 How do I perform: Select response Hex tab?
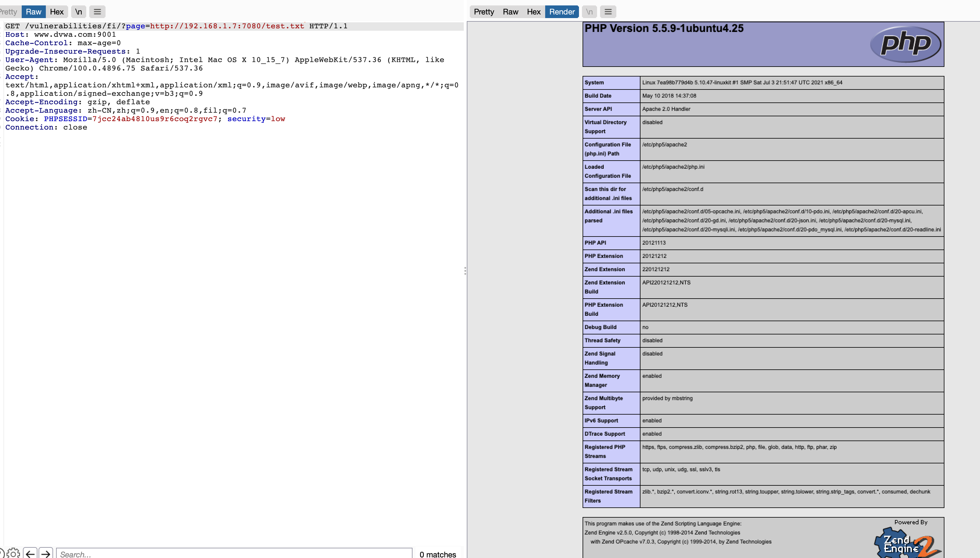pos(533,12)
